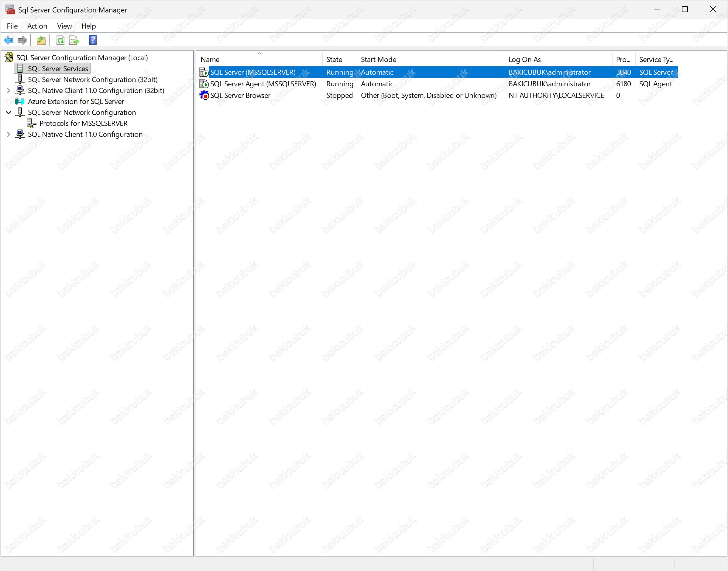The image size is (728, 571).
Task: Click the SQL Server Agent running service icon
Action: [x=204, y=84]
